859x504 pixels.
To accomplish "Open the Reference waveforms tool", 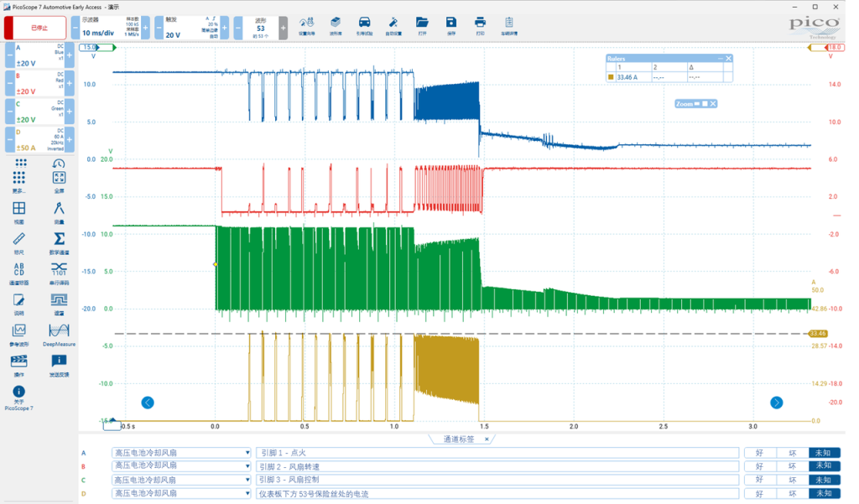I will [x=18, y=334].
